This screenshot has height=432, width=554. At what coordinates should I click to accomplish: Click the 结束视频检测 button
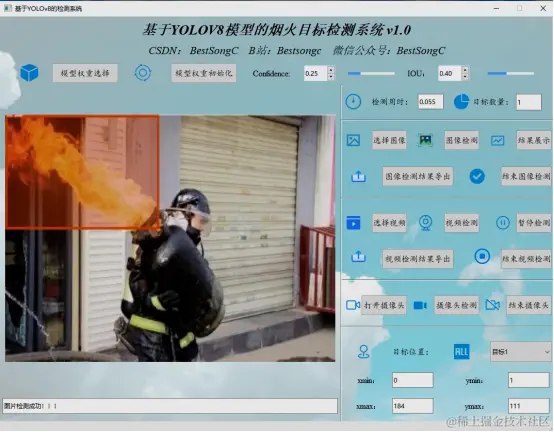526,259
